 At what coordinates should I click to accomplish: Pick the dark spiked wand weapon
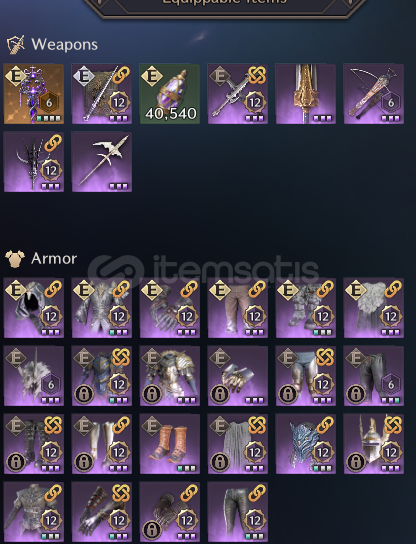[x=34, y=162]
